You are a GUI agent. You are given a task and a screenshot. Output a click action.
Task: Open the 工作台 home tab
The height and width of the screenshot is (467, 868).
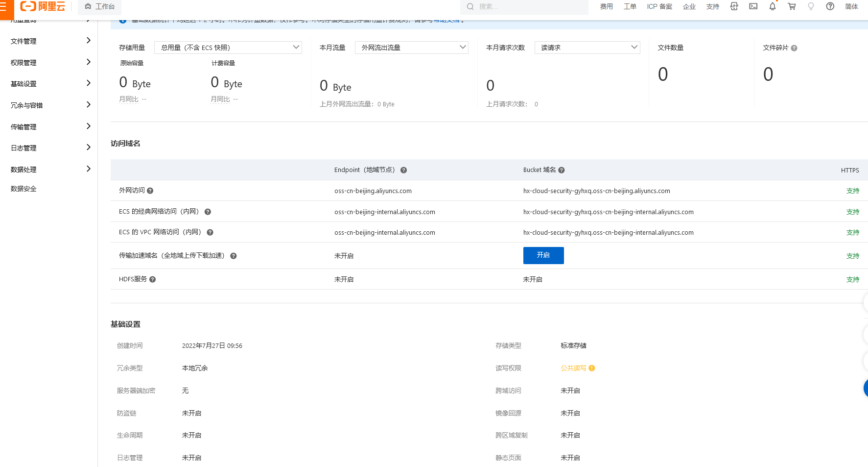coord(100,6)
